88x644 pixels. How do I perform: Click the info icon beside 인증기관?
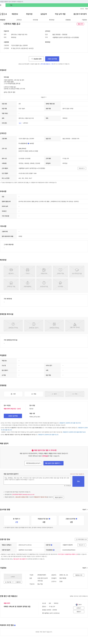pyautogui.click(x=51, y=545)
